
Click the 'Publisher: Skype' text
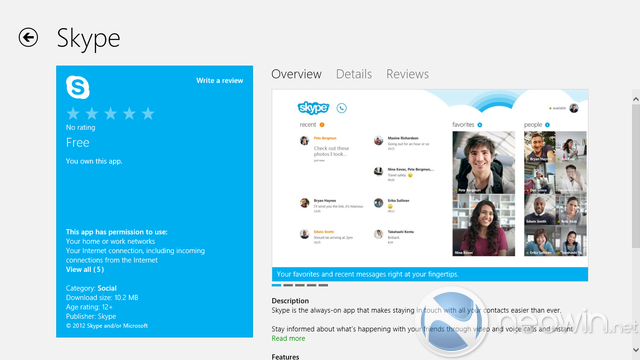point(91,316)
